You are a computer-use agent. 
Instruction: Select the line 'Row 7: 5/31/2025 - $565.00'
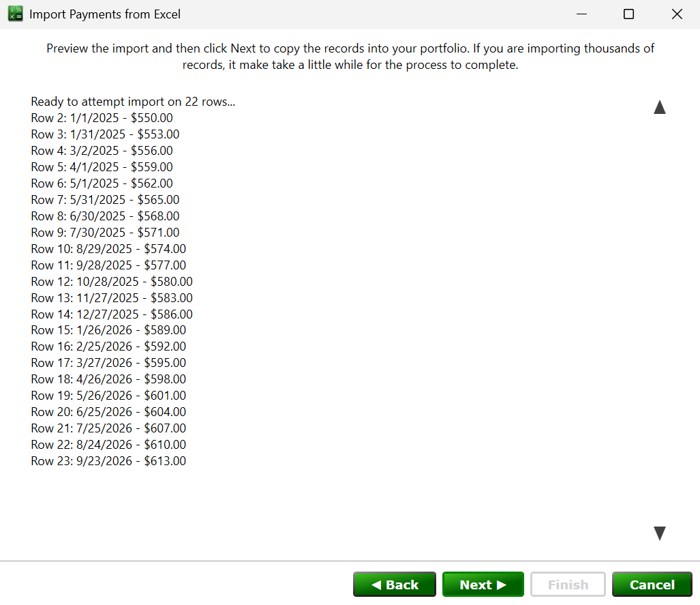click(105, 200)
